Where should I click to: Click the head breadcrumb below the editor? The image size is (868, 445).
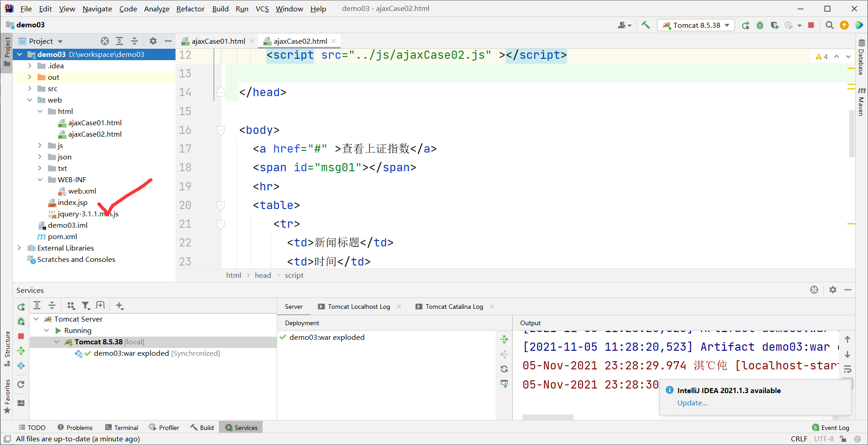[263, 275]
